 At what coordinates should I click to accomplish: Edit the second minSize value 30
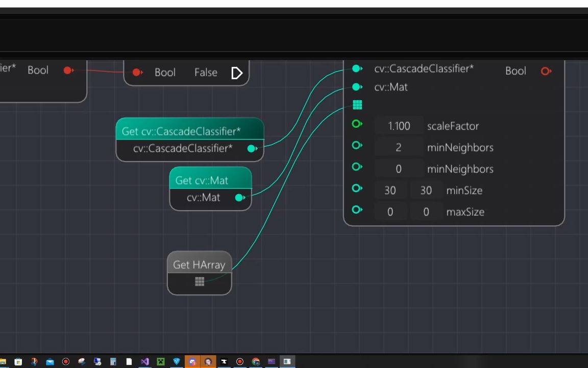(426, 190)
